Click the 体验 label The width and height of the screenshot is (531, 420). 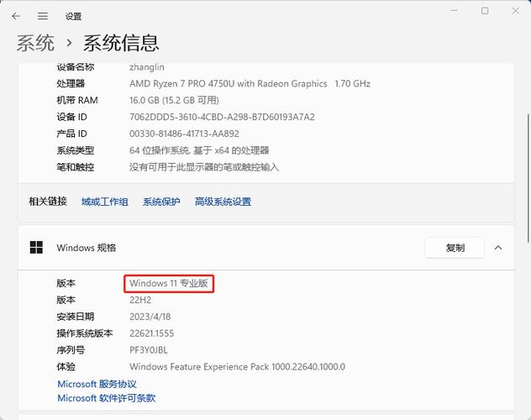66,367
